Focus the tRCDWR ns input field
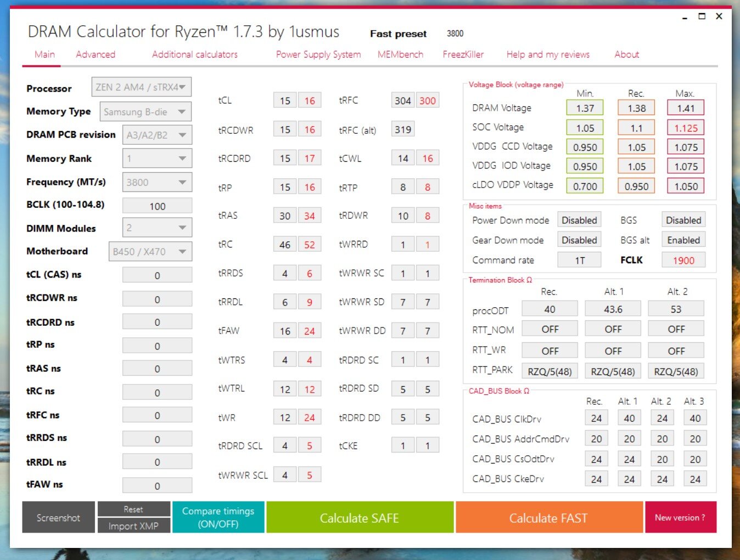The image size is (740, 560). pos(157,299)
